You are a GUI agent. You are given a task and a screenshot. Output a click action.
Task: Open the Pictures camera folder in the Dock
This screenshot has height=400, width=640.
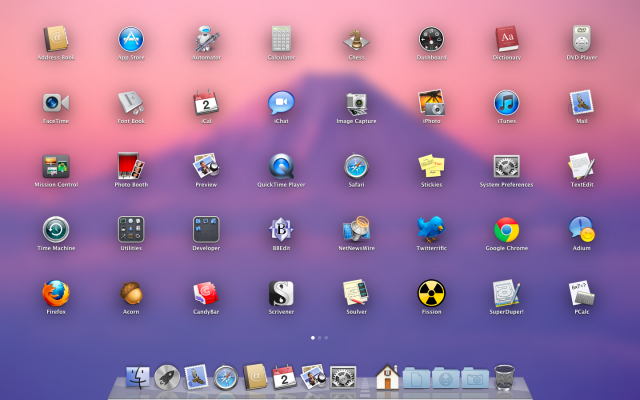point(475,378)
